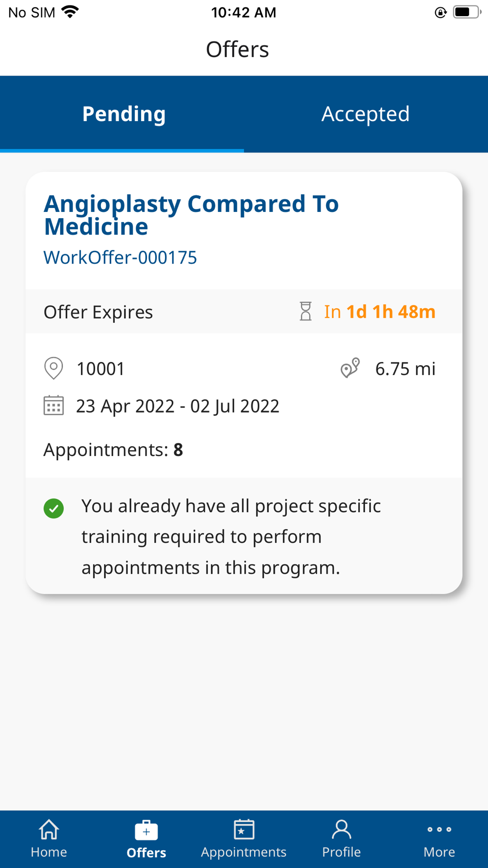The height and width of the screenshot is (868, 488).
Task: Open the Profile person icon
Action: coord(341,829)
